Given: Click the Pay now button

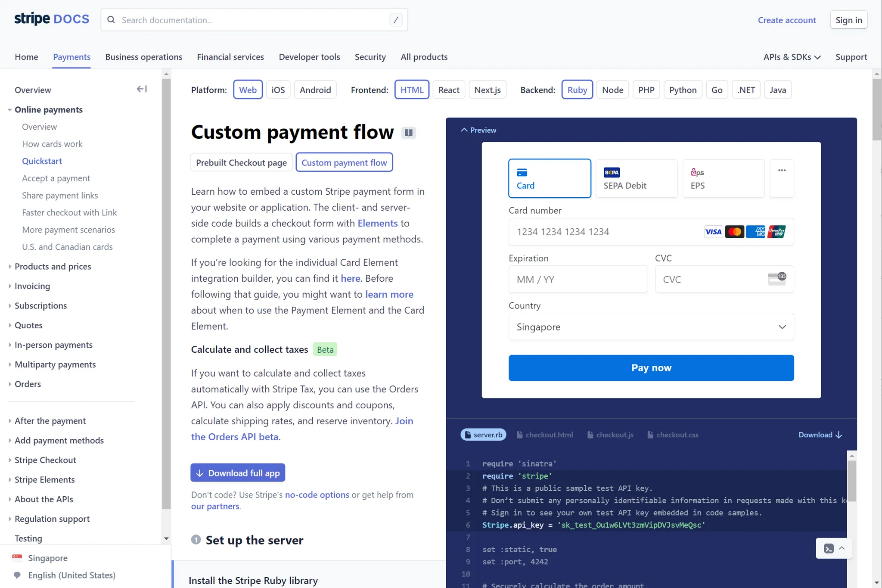Looking at the screenshot, I should point(651,367).
